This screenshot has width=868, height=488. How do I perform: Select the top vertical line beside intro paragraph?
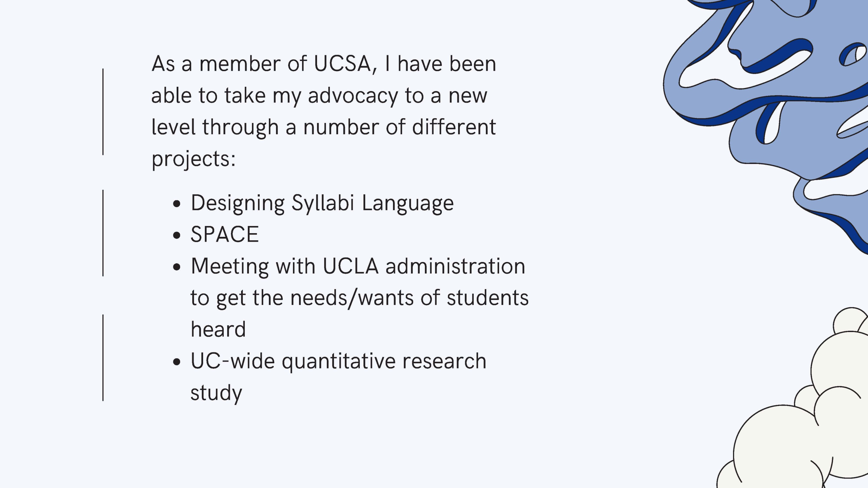[x=103, y=112]
